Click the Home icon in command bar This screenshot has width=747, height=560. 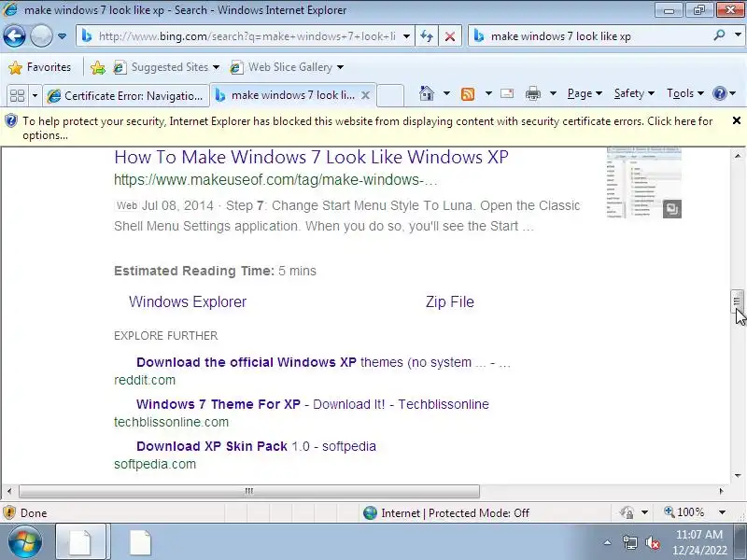pyautogui.click(x=427, y=93)
